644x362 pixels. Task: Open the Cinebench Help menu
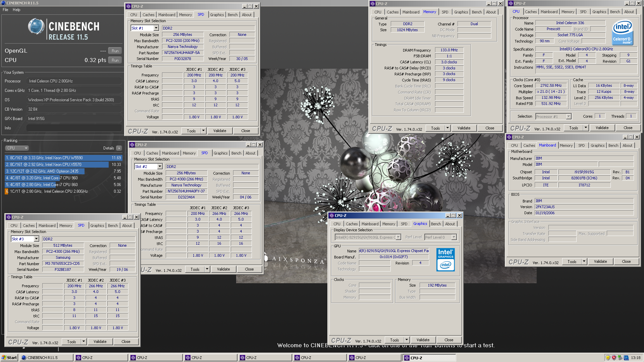16,10
